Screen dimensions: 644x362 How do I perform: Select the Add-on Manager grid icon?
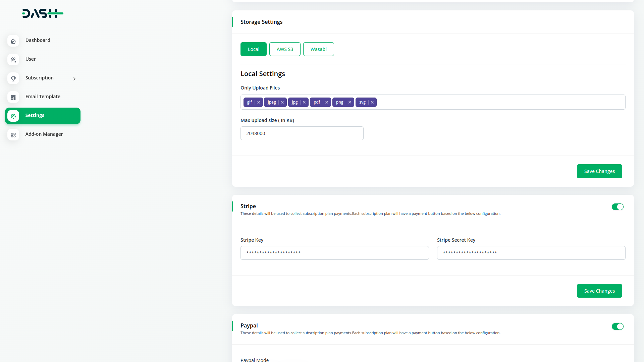[x=13, y=135]
